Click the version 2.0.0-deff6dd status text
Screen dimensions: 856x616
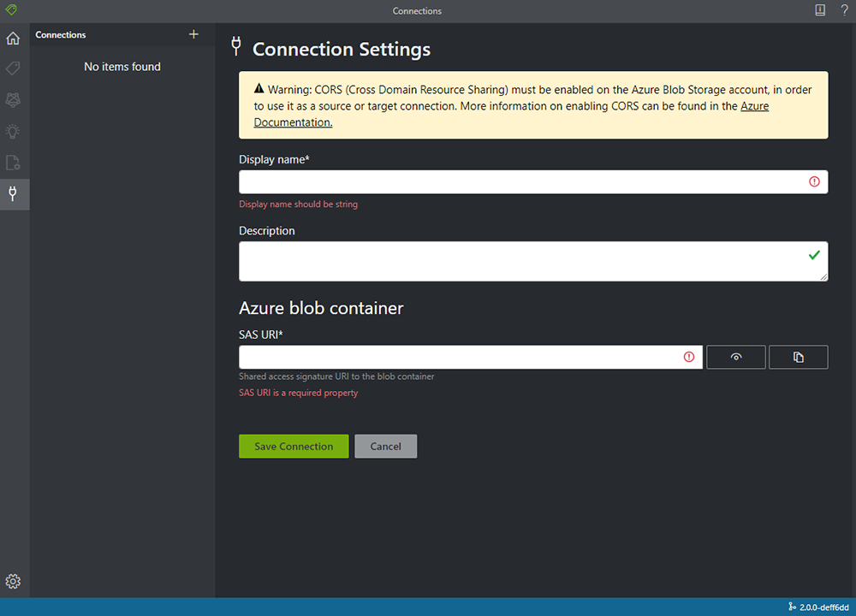click(823, 607)
